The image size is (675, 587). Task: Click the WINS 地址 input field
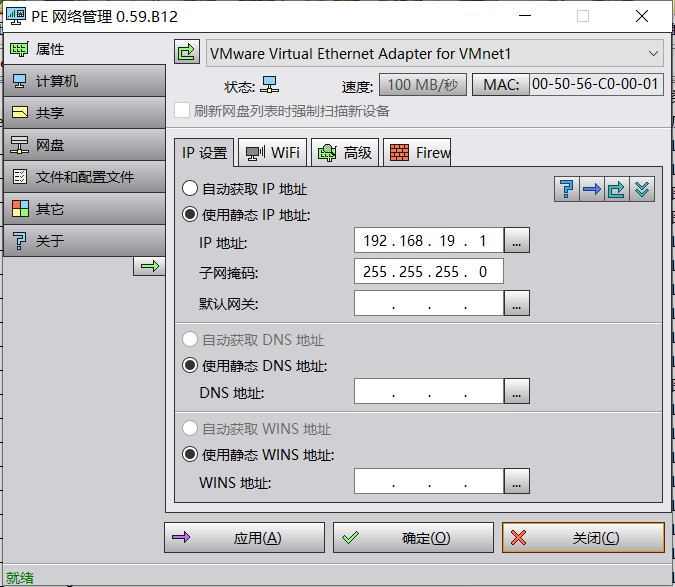[429, 481]
